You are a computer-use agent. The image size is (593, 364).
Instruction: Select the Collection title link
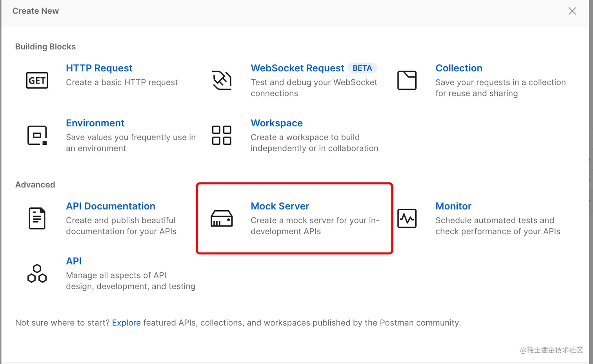[459, 68]
